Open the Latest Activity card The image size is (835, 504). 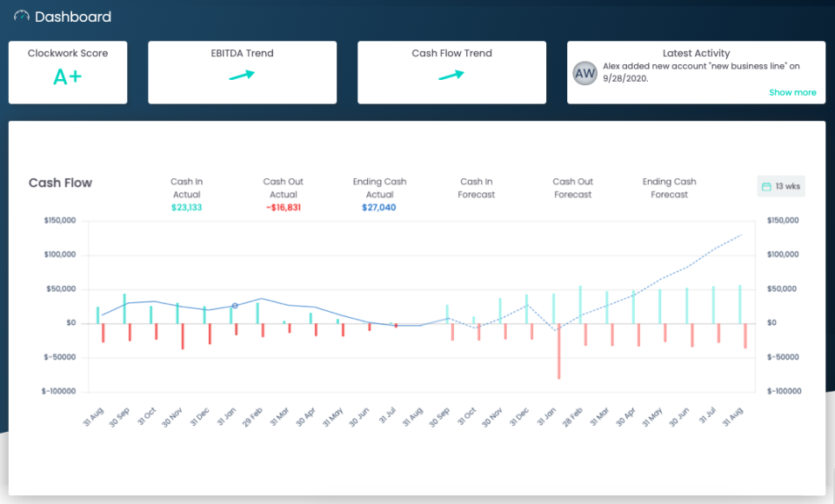click(696, 53)
